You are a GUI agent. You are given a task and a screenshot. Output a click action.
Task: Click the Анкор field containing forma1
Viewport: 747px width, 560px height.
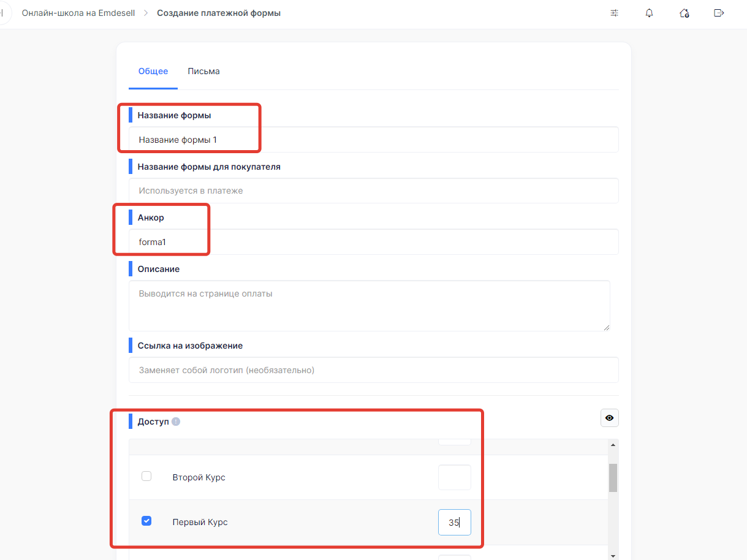[x=373, y=242]
